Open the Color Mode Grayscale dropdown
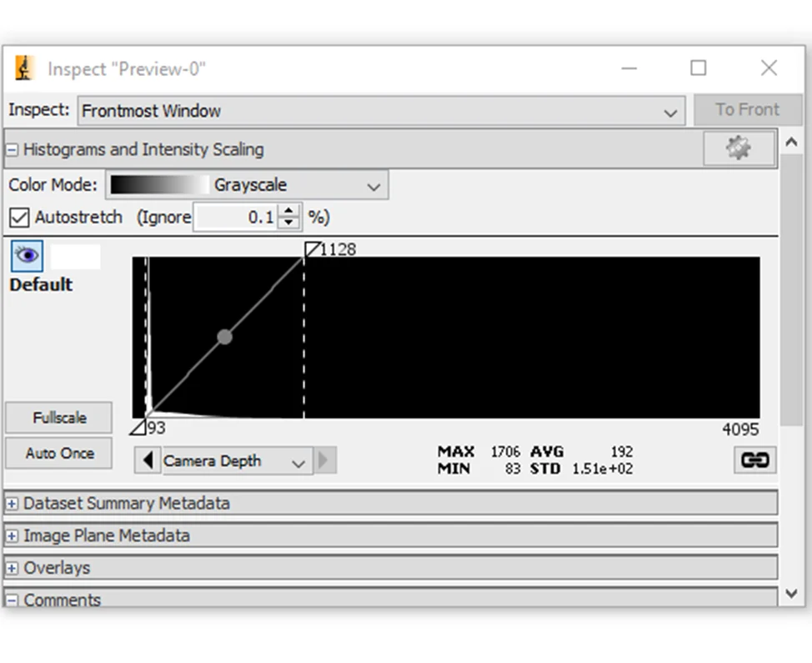 tap(247, 185)
